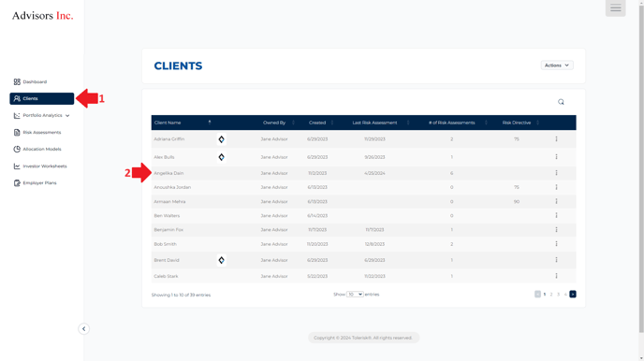Open row options for Ben Walters
644x361 pixels.
pyautogui.click(x=557, y=215)
